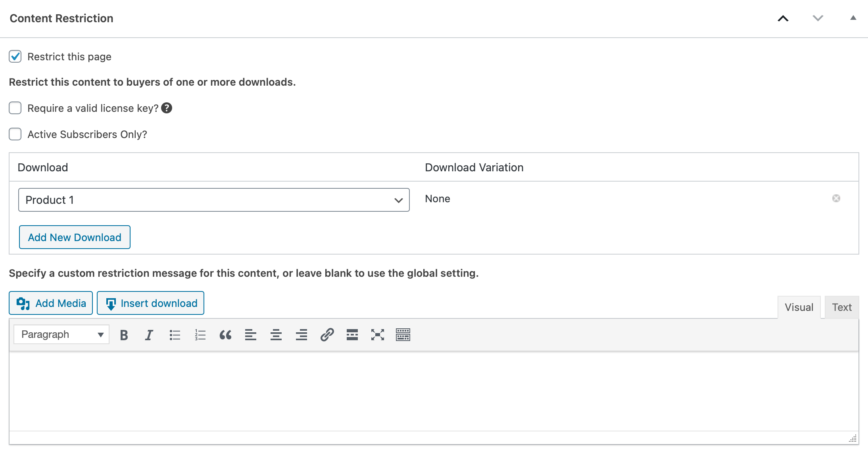Collapse the Content Restriction panel
This screenshot has height=456, width=868.
853,18
